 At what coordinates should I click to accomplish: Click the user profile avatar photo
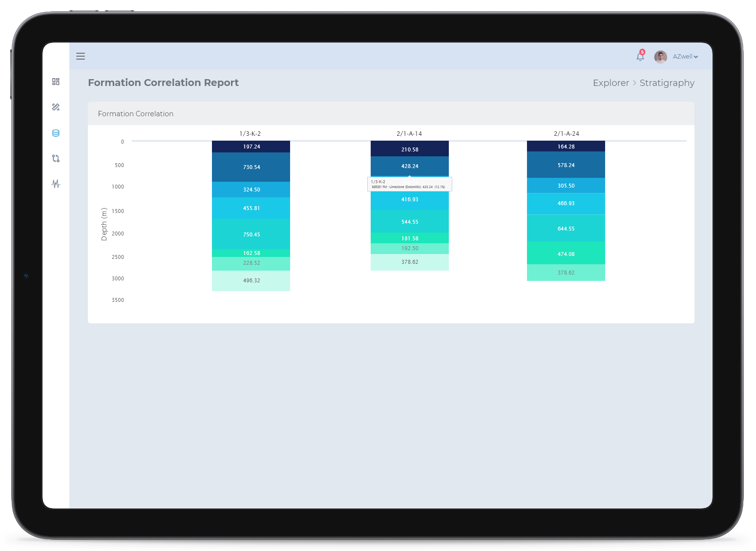[660, 57]
